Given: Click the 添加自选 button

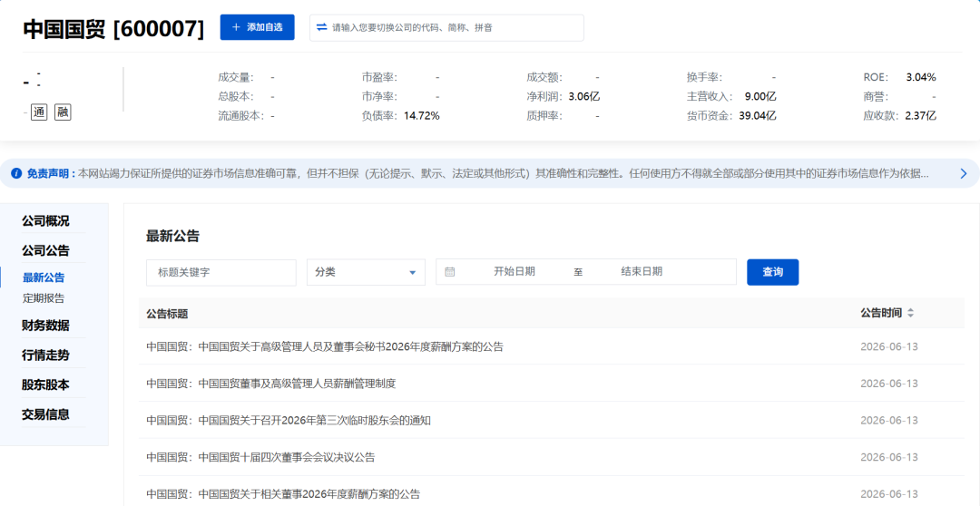Looking at the screenshot, I should pyautogui.click(x=257, y=27).
